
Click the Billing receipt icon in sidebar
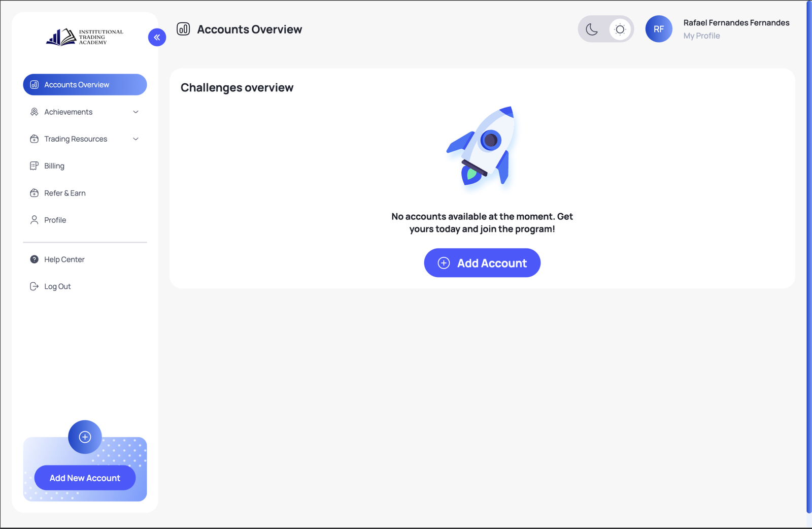pos(34,166)
